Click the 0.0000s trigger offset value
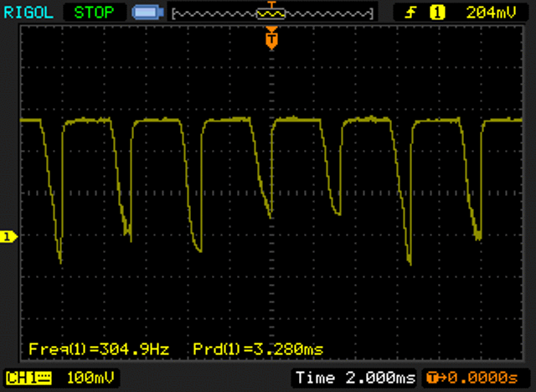Viewport: 536px width, 392px height. [483, 378]
